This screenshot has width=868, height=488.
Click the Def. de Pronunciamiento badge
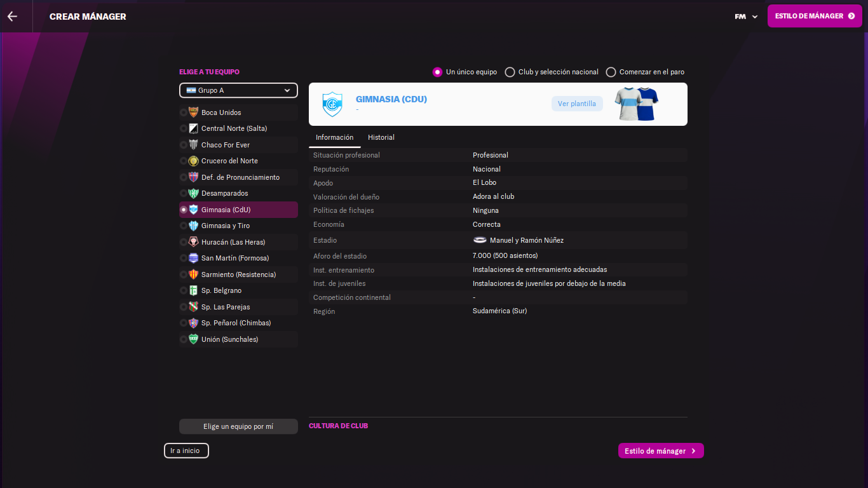[x=193, y=177]
